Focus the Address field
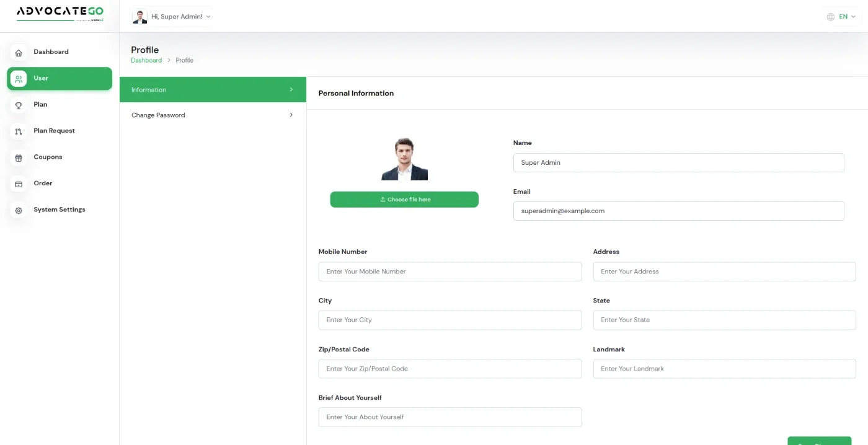This screenshot has width=868, height=445. (725, 271)
